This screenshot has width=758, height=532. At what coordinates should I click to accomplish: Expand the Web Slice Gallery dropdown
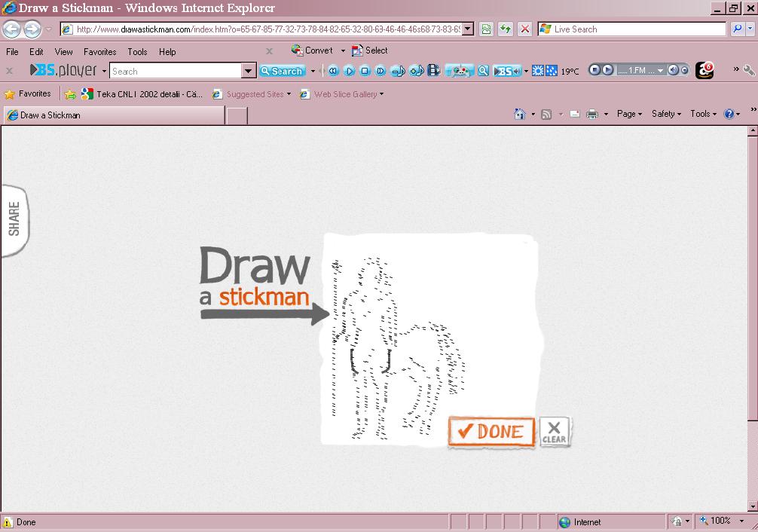[381, 94]
